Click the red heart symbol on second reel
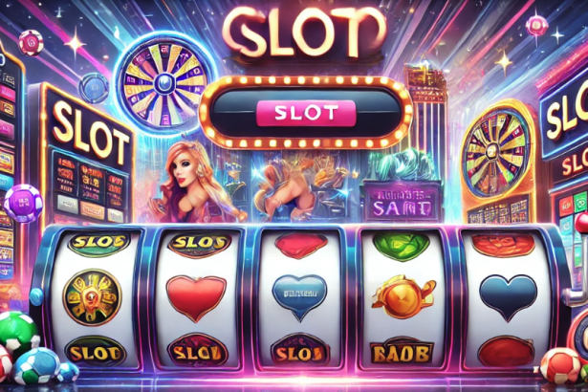Viewport: 588px width, 392px height. 196,298
